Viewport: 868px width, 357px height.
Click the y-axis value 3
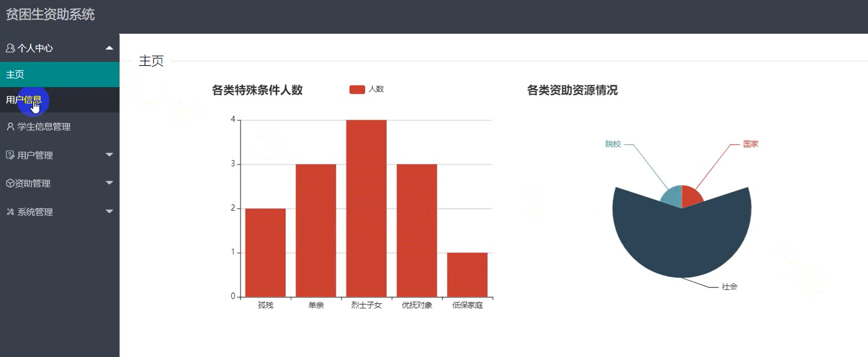233,164
